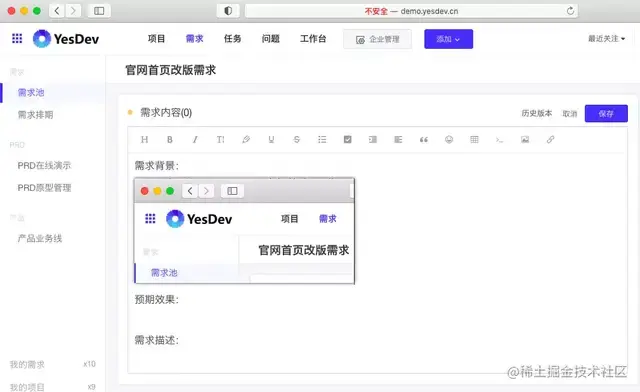
Task: Reload the page in address bar
Action: click(x=570, y=11)
